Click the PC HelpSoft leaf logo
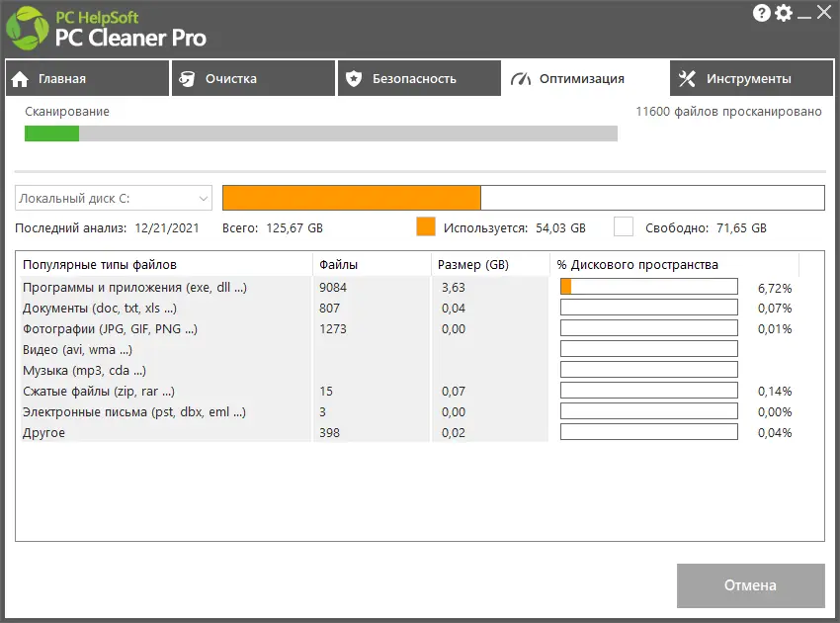The image size is (840, 623). pos(28,29)
